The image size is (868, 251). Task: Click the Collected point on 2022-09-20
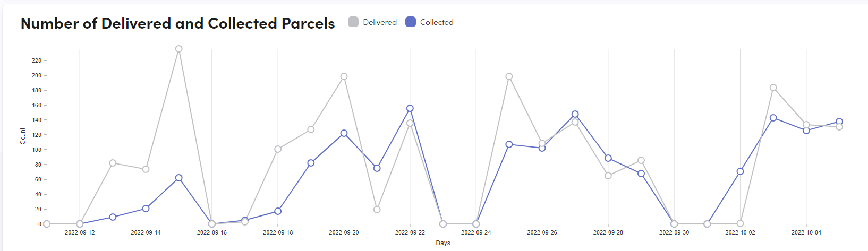point(344,133)
